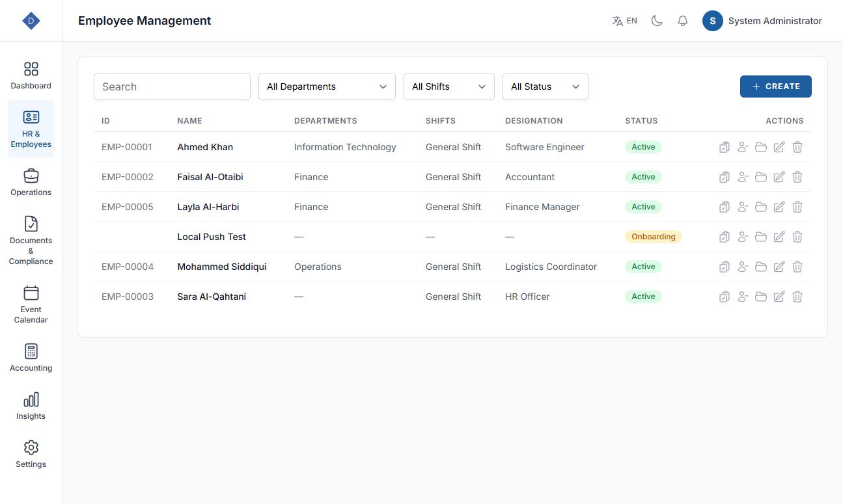The width and height of the screenshot is (843, 504).
Task: Open the notifications bell
Action: pyautogui.click(x=683, y=21)
